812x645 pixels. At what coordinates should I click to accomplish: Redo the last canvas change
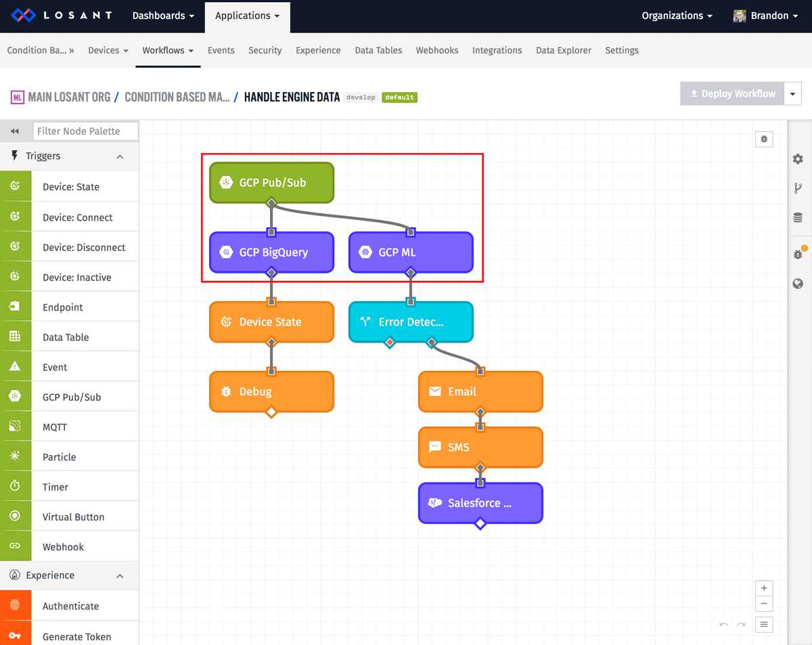tap(742, 625)
